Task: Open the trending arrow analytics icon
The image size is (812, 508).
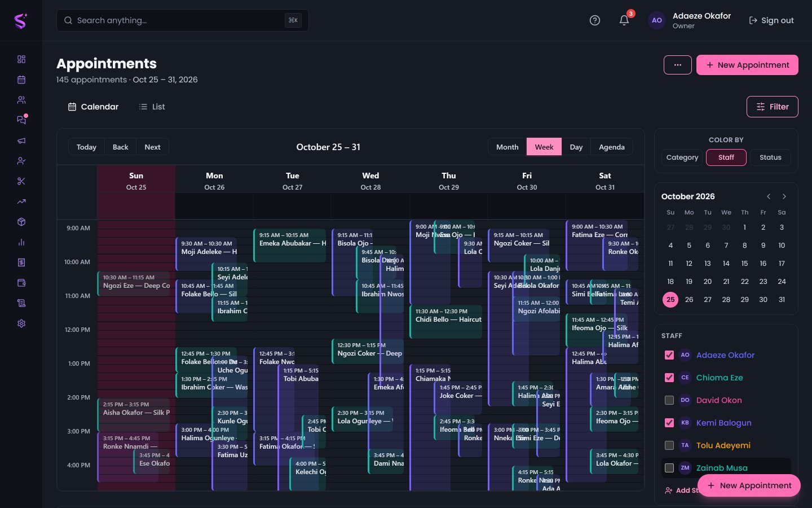Action: click(21, 202)
